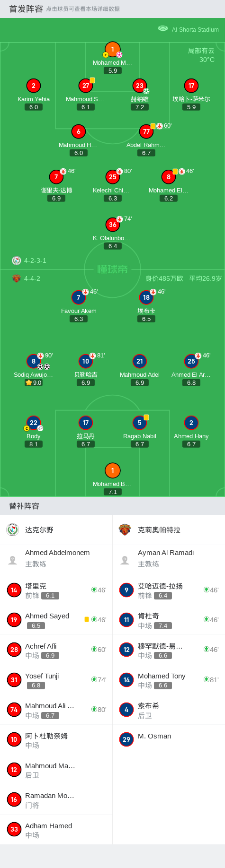This screenshot has width=225, height=868.
Task: Tap number 36 K. Olatunbo… player icon
Action: 112,225
